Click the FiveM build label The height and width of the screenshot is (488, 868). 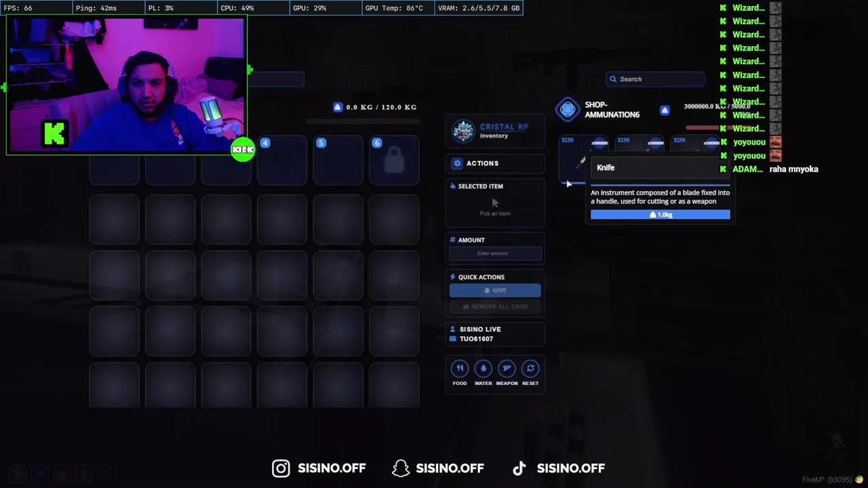827,480
